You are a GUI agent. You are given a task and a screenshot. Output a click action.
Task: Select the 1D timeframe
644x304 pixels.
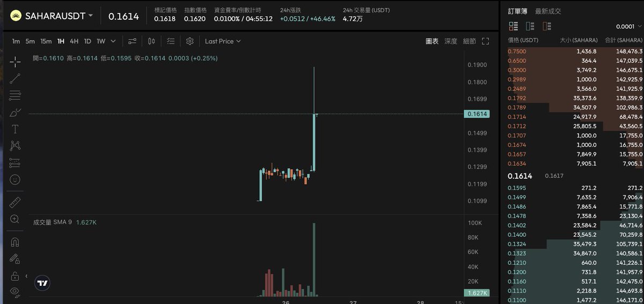pyautogui.click(x=87, y=41)
